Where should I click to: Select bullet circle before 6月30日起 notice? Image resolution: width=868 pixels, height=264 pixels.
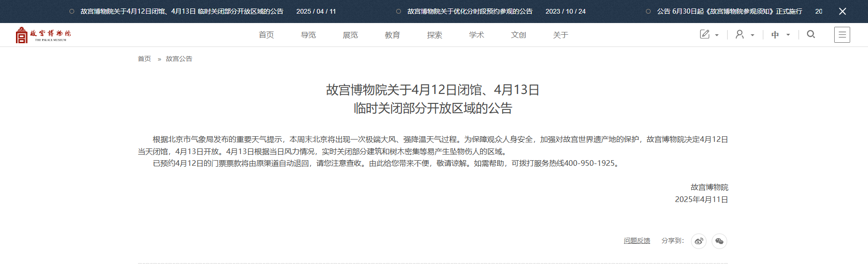point(648,11)
